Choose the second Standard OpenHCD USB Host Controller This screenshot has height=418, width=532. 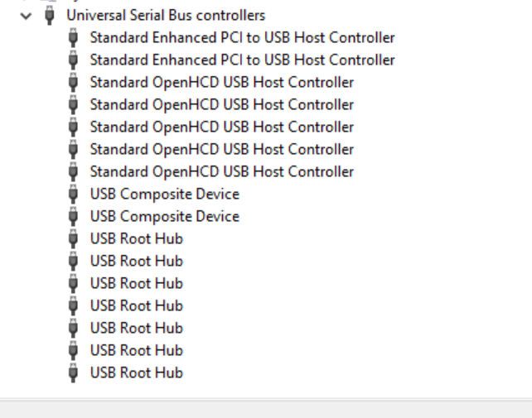[221, 104]
